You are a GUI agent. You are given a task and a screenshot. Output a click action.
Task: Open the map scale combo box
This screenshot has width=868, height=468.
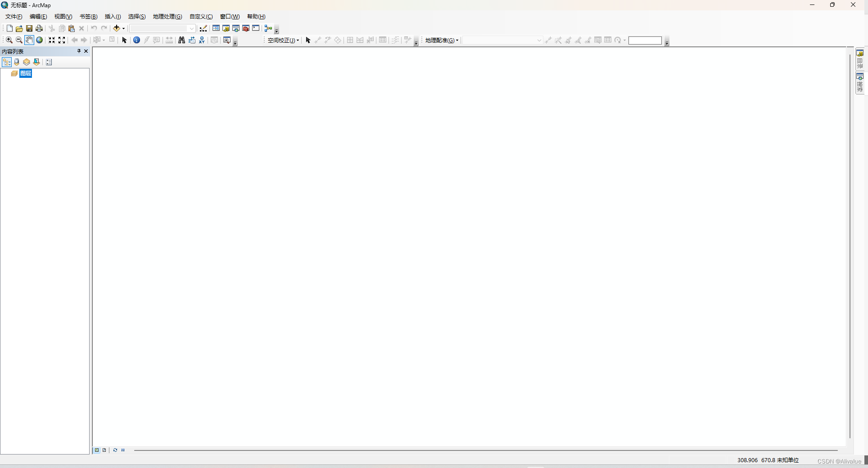[163, 28]
